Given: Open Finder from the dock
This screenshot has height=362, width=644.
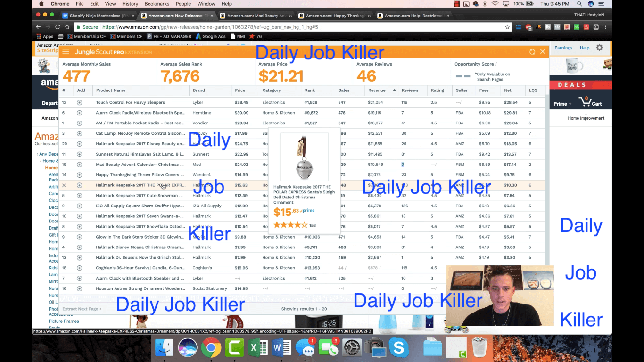Looking at the screenshot, I should pos(165,348).
